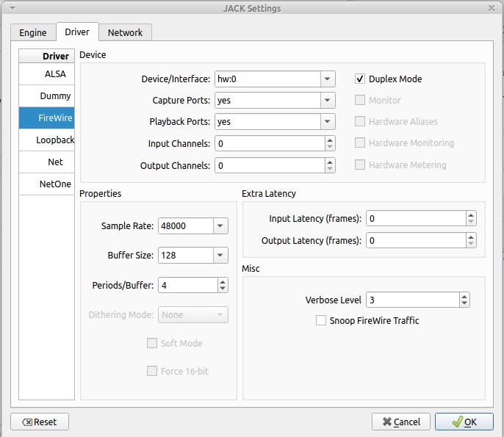The image size is (504, 437).
Task: Click the Driver column header
Action: [x=47, y=57]
